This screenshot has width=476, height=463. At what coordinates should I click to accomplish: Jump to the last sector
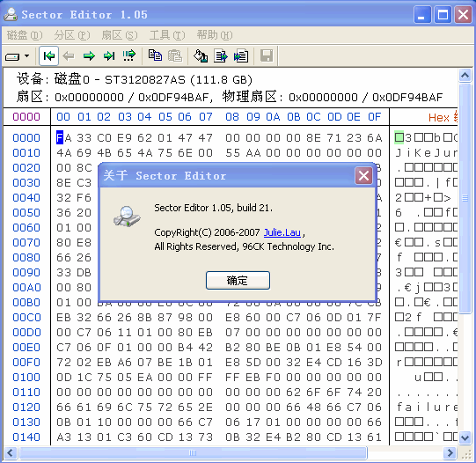tap(109, 55)
